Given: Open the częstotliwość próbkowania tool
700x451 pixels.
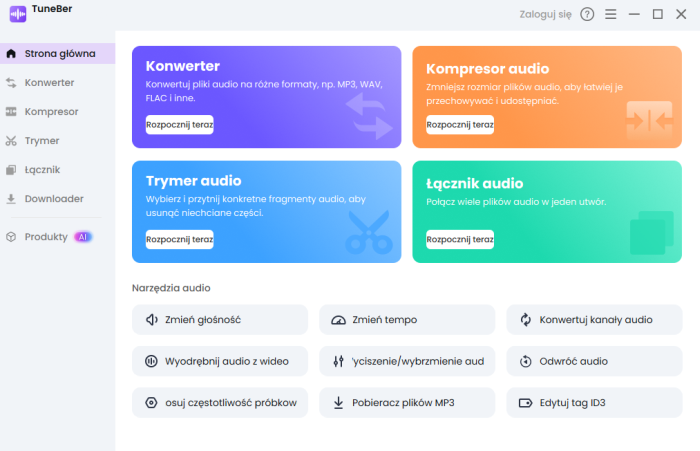Looking at the screenshot, I should click(x=220, y=403).
